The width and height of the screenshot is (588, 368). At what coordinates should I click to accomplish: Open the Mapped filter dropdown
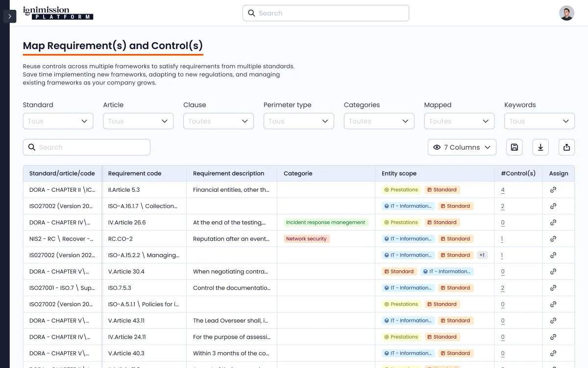click(459, 121)
